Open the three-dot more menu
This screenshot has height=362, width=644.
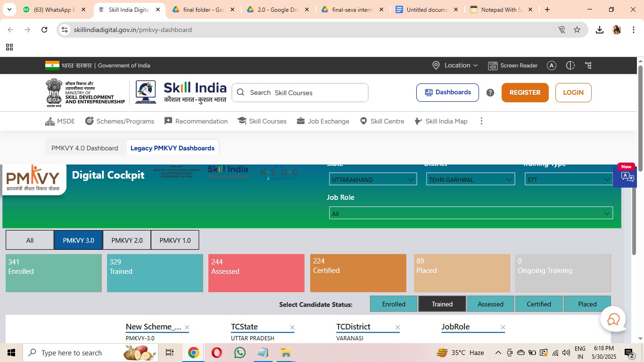coord(481,121)
